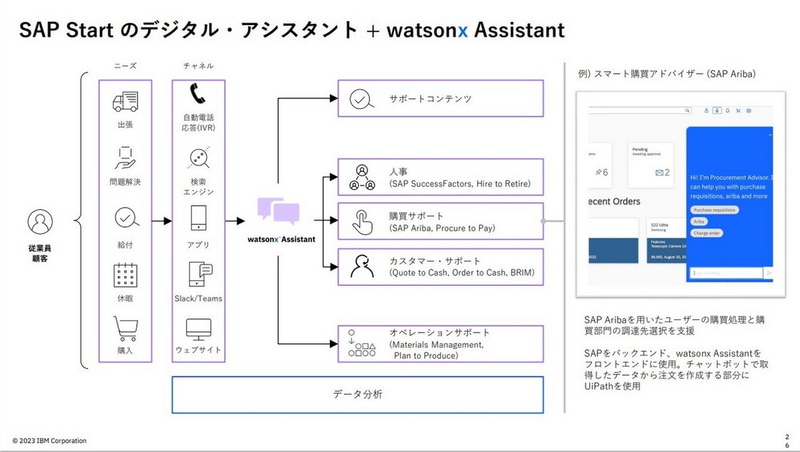The image size is (800, 452).
Task: Click the データ分析 box
Action: 358,394
